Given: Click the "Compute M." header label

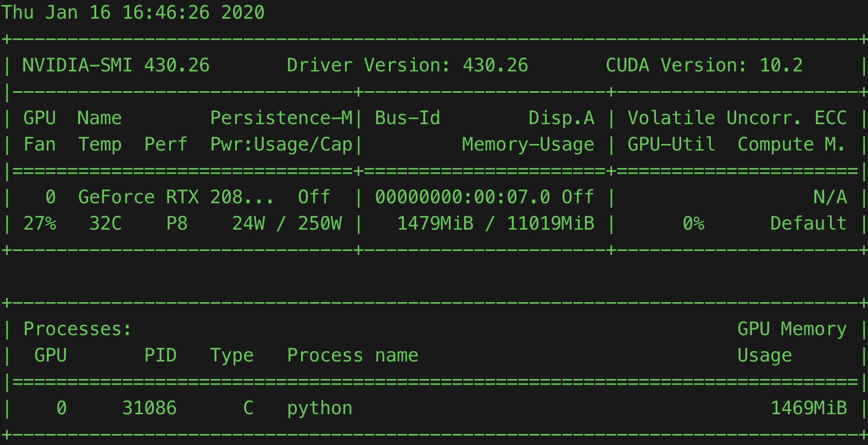Looking at the screenshot, I should 792,145.
